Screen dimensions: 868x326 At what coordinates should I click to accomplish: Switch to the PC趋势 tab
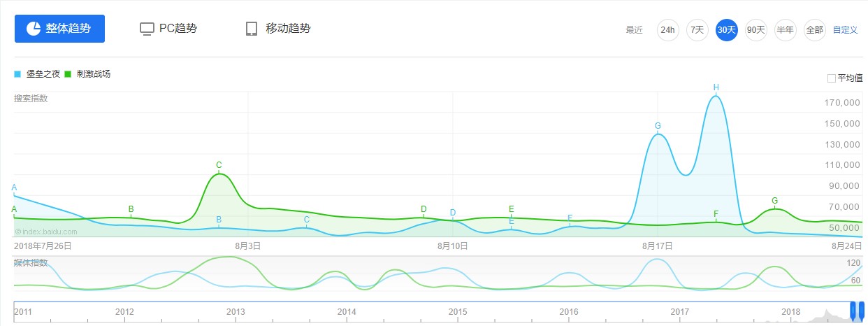pyautogui.click(x=178, y=29)
